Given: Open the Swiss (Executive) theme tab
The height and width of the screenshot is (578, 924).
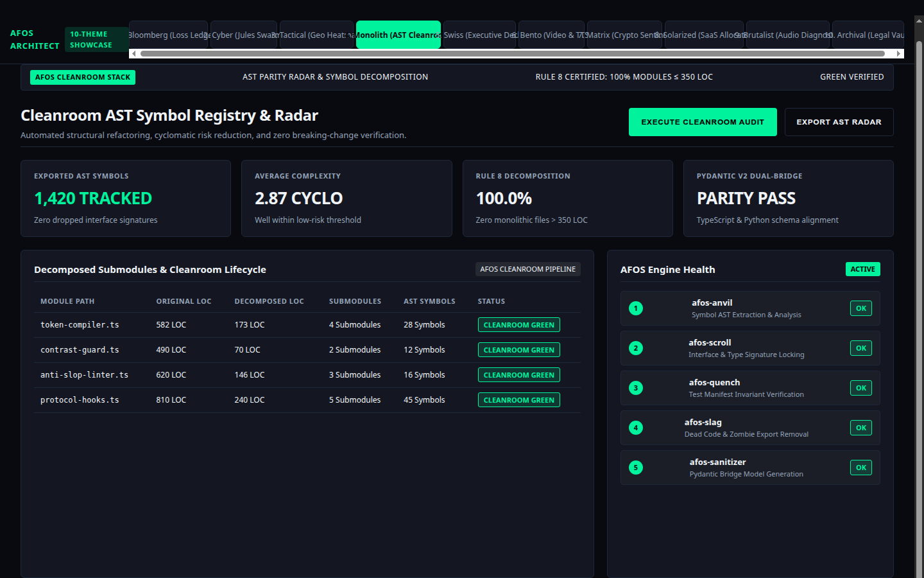Looking at the screenshot, I should pyautogui.click(x=479, y=35).
